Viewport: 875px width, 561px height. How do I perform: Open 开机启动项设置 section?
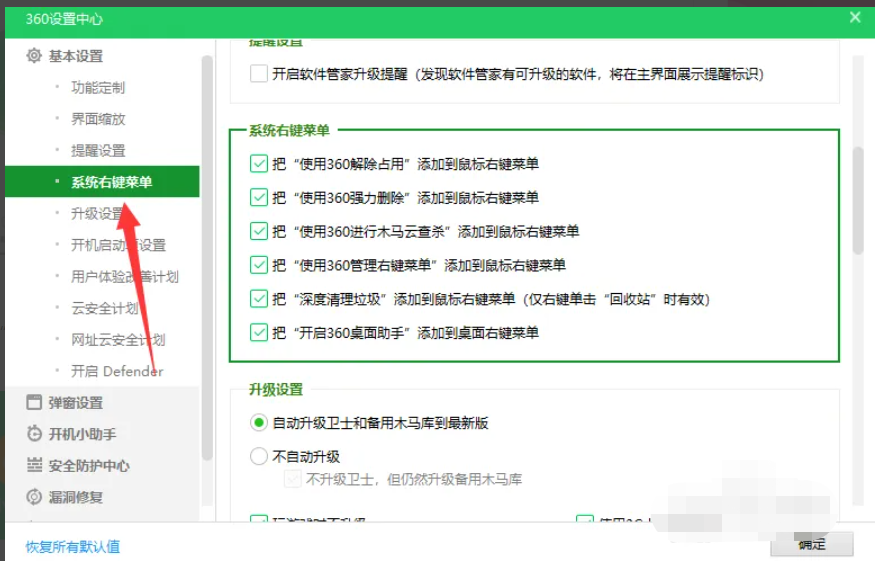click(x=118, y=244)
